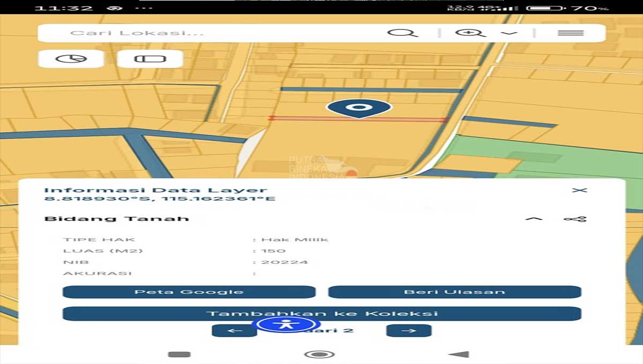Close the Informasi Data Layer panel
643x364 pixels.
(x=579, y=190)
